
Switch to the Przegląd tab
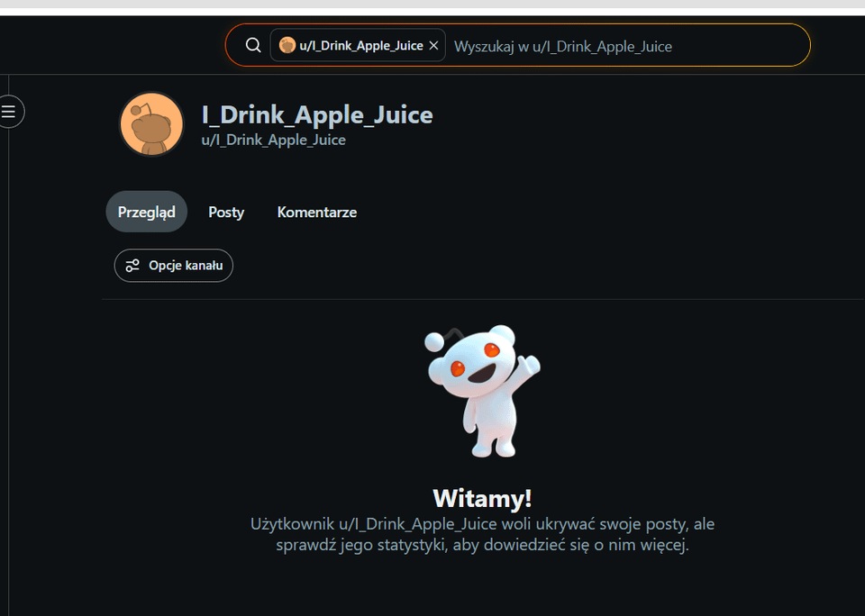pyautogui.click(x=146, y=213)
